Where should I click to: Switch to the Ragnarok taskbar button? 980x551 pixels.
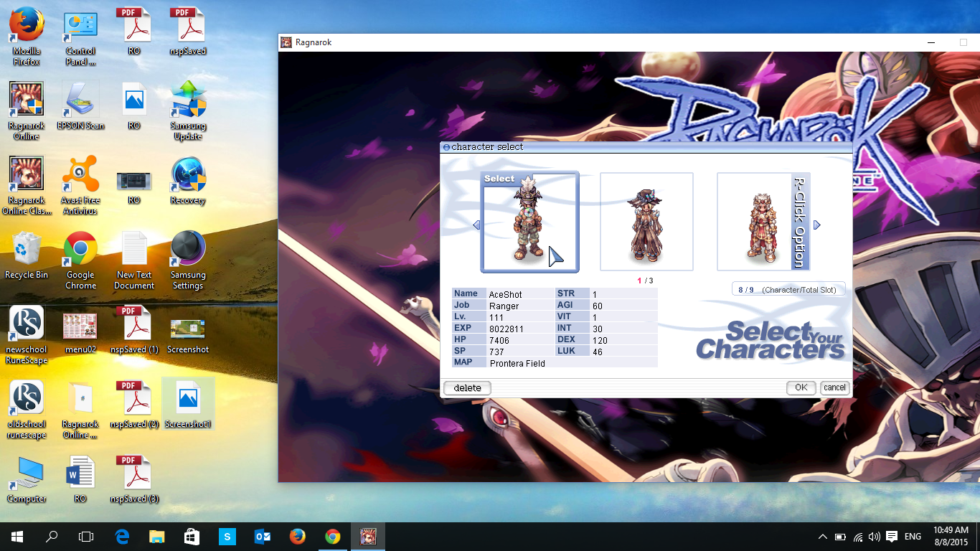(367, 537)
